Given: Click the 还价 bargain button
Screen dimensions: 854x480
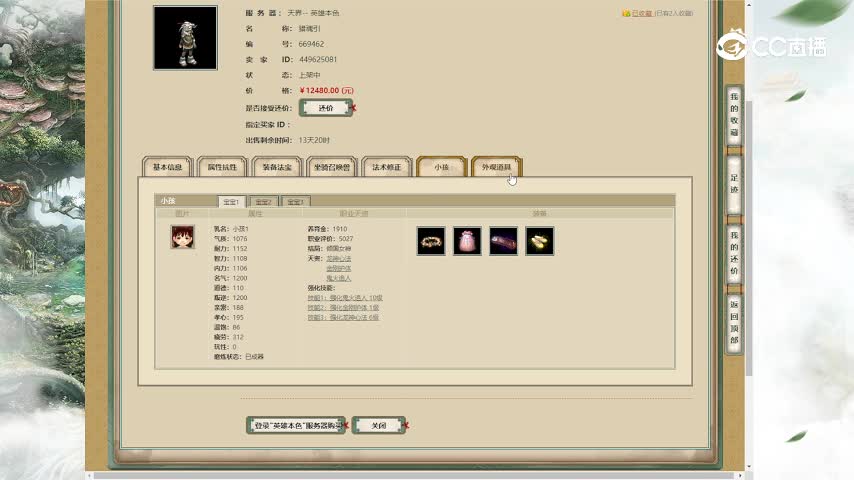Looking at the screenshot, I should coord(326,108).
